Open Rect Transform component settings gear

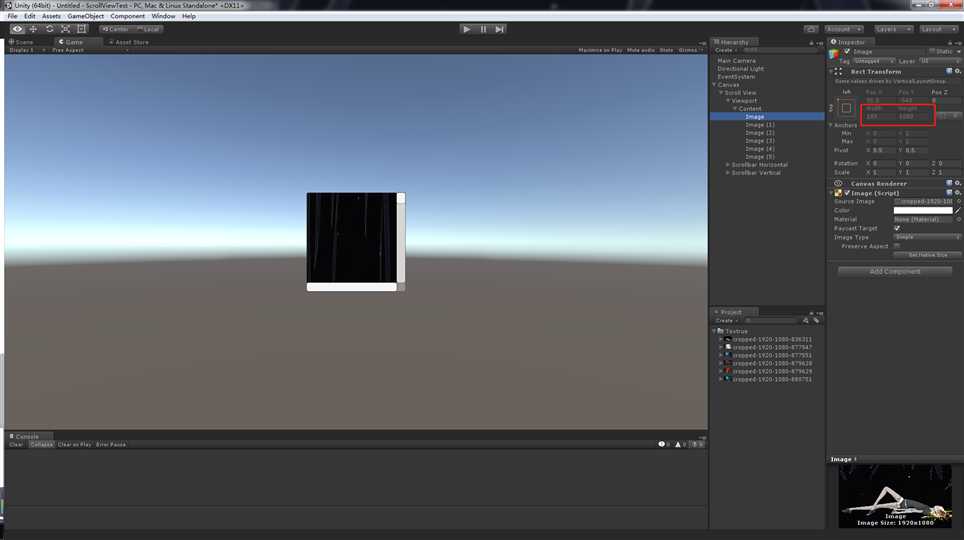point(958,71)
